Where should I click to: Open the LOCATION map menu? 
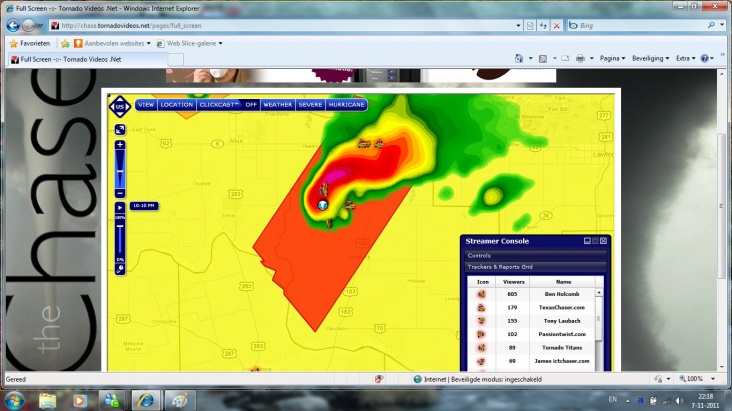click(176, 105)
